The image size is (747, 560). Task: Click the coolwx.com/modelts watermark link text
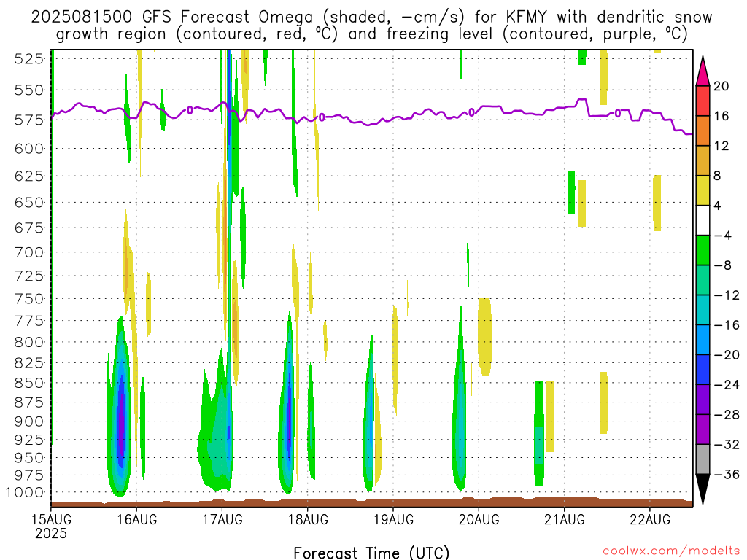tap(671, 551)
